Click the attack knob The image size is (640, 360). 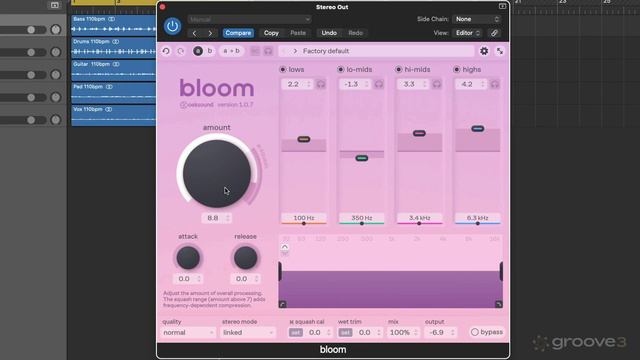(x=188, y=258)
